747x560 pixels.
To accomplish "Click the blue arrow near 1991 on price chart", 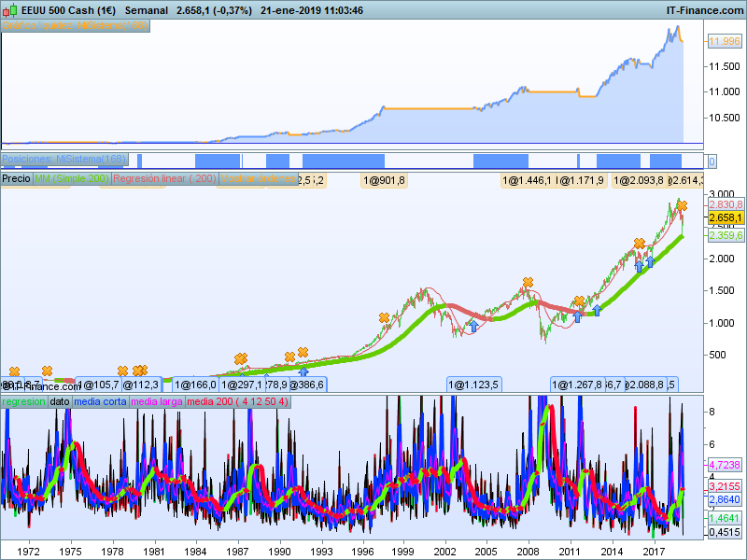I will pos(303,371).
